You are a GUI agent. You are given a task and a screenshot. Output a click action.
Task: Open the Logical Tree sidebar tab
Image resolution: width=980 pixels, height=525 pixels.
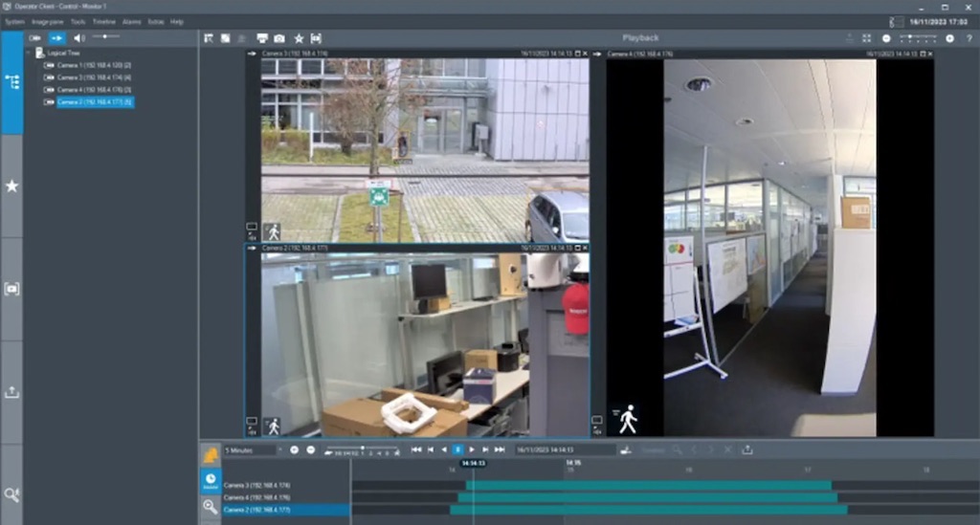point(11,82)
